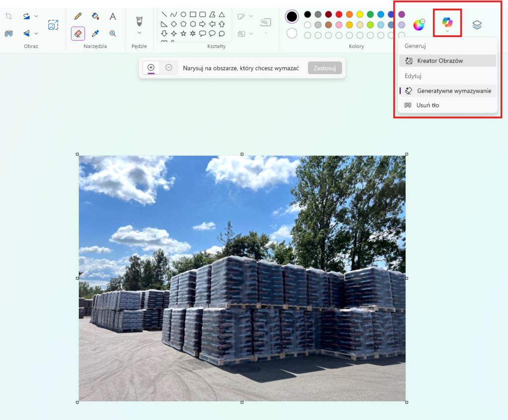508x420 pixels.
Task: Click the Flip image icon
Action: 27,33
